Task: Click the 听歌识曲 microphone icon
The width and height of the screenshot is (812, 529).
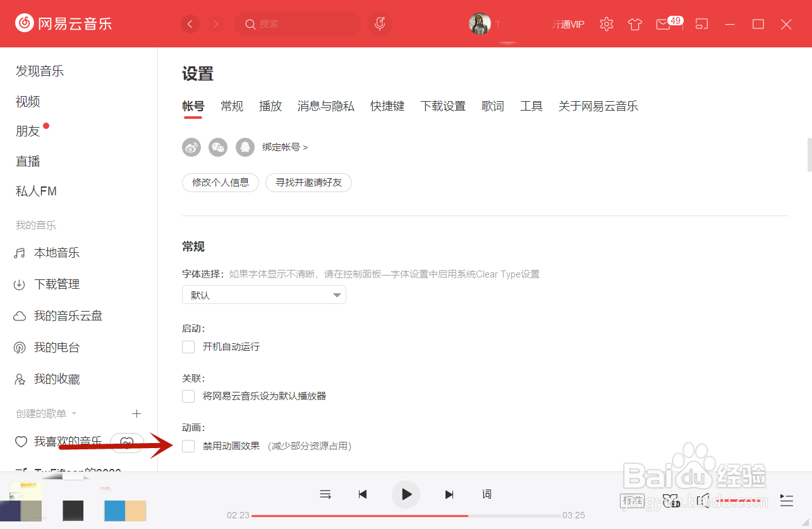Action: pos(380,24)
